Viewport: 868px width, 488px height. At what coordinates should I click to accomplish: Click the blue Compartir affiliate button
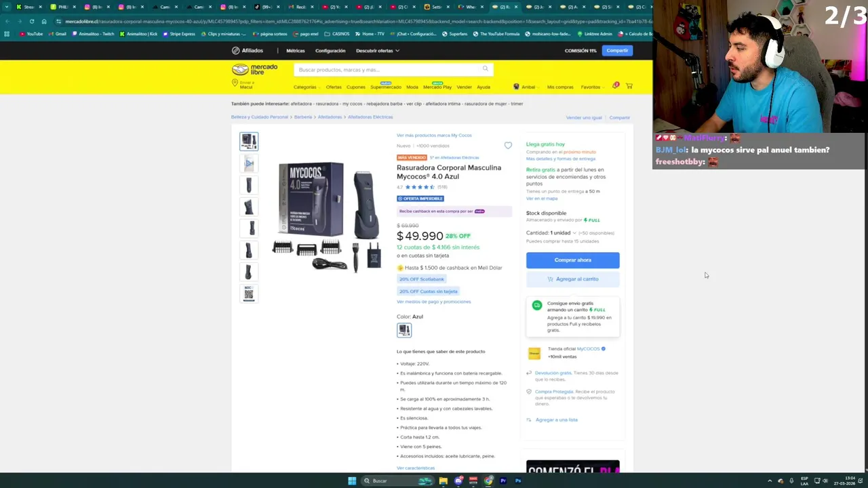click(x=617, y=50)
